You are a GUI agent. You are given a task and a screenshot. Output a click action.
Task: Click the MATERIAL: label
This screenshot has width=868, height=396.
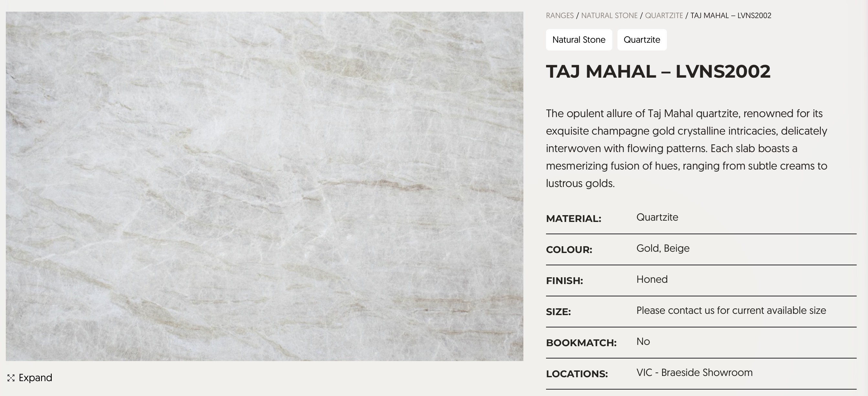click(573, 219)
